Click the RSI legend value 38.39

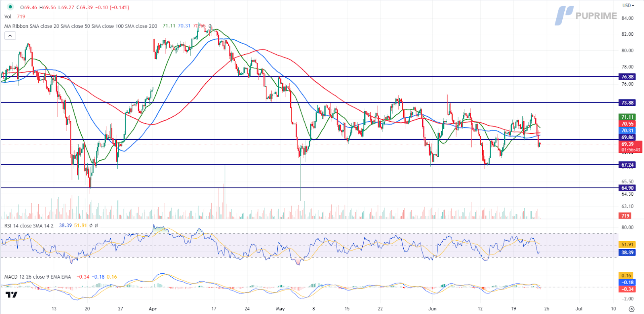[x=65, y=225]
